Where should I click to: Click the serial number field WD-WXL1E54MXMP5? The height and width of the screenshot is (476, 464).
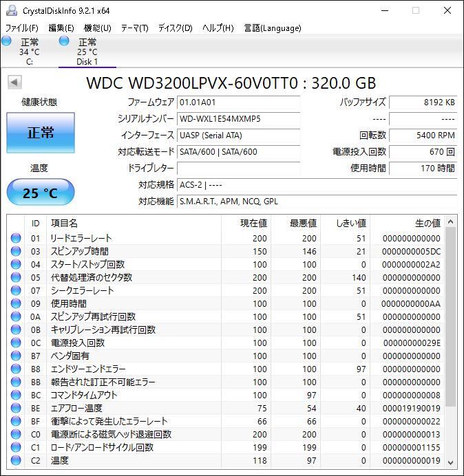pos(238,119)
